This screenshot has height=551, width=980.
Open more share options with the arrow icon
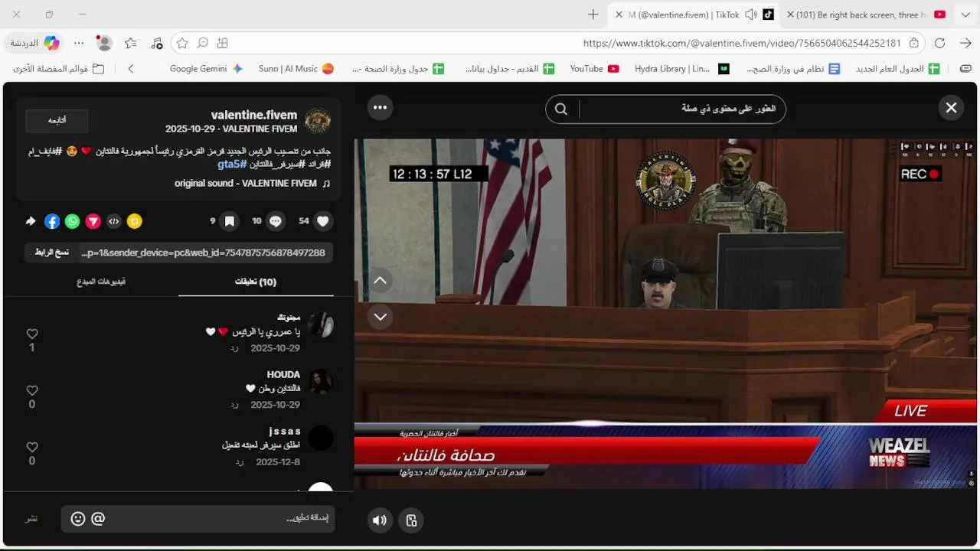point(31,221)
